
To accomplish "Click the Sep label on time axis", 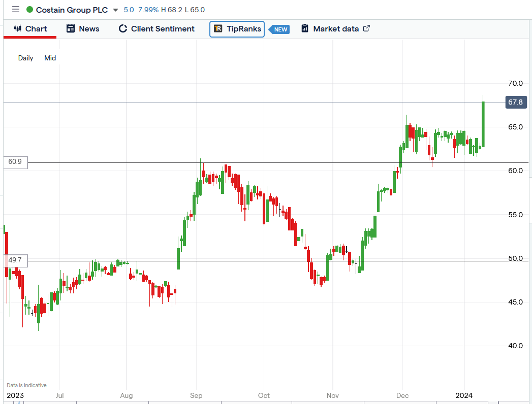I will [196, 395].
